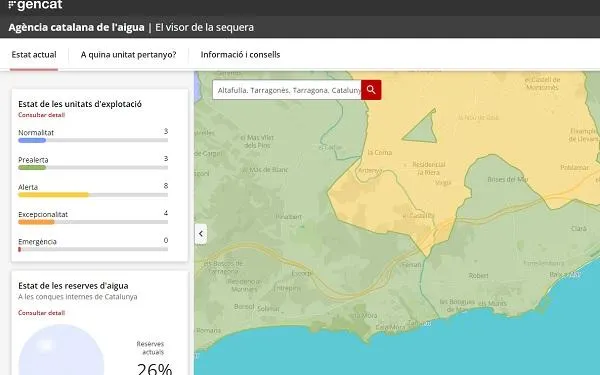The height and width of the screenshot is (375, 600).
Task: Click the gencat logo
Action: click(35, 5)
